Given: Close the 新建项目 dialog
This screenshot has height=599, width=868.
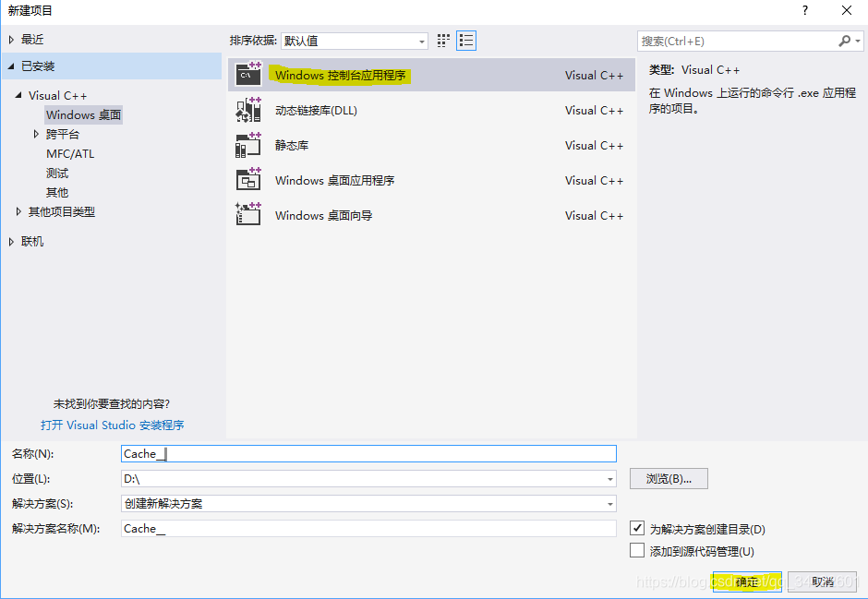Looking at the screenshot, I should tap(847, 10).
